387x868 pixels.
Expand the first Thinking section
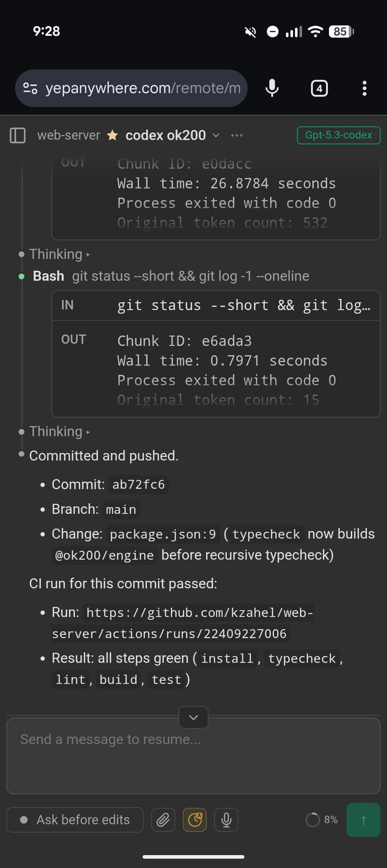pyautogui.click(x=59, y=254)
